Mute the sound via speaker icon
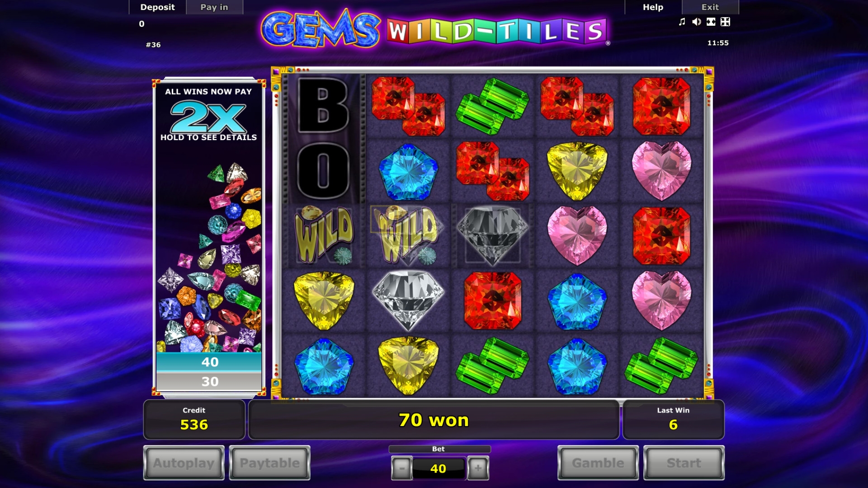The image size is (868, 488). 696,22
